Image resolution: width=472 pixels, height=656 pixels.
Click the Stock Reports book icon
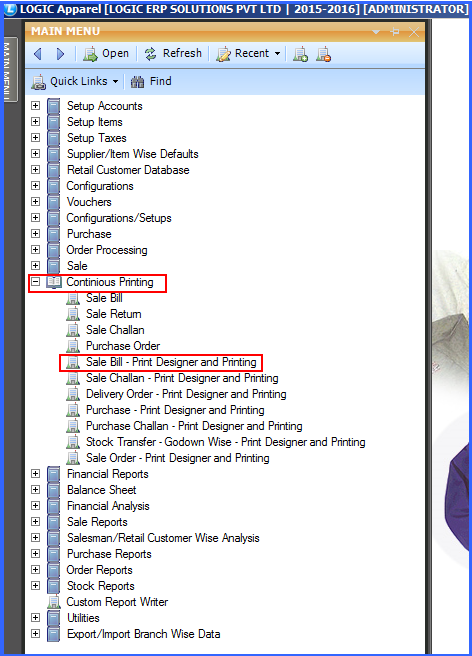pyautogui.click(x=53, y=586)
